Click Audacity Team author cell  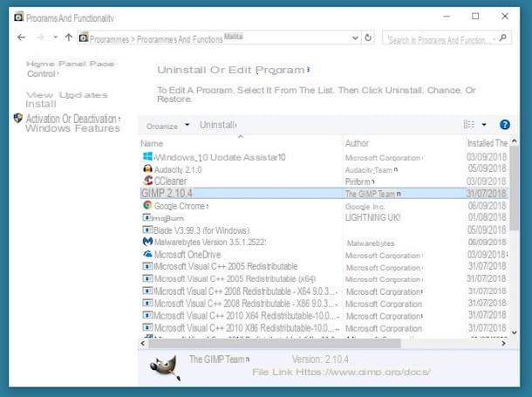coord(372,170)
